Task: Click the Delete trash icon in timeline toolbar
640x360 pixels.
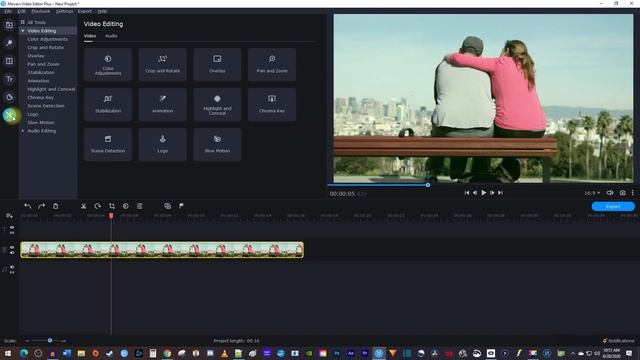Action: coord(56,206)
